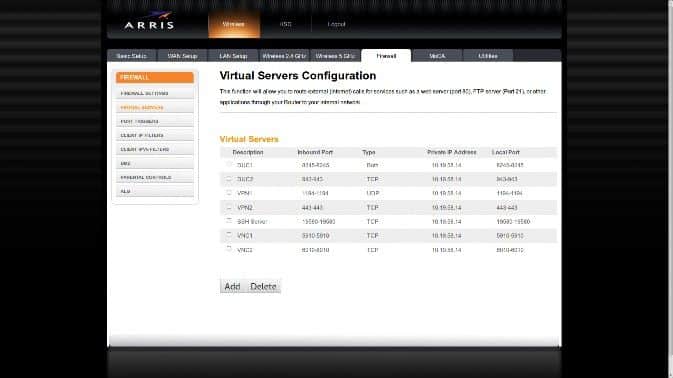This screenshot has width=673, height=378.
Task: Click the Private IP Address column header
Action: coord(452,152)
